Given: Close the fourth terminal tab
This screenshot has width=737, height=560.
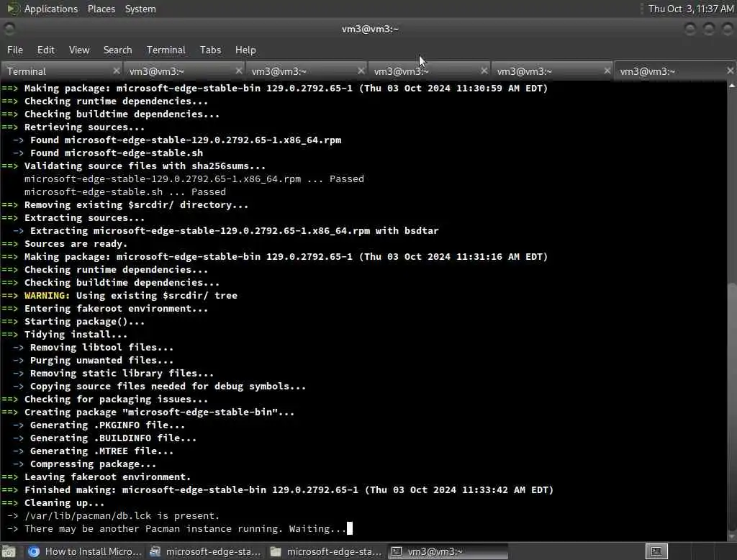Looking at the screenshot, I should 484,71.
